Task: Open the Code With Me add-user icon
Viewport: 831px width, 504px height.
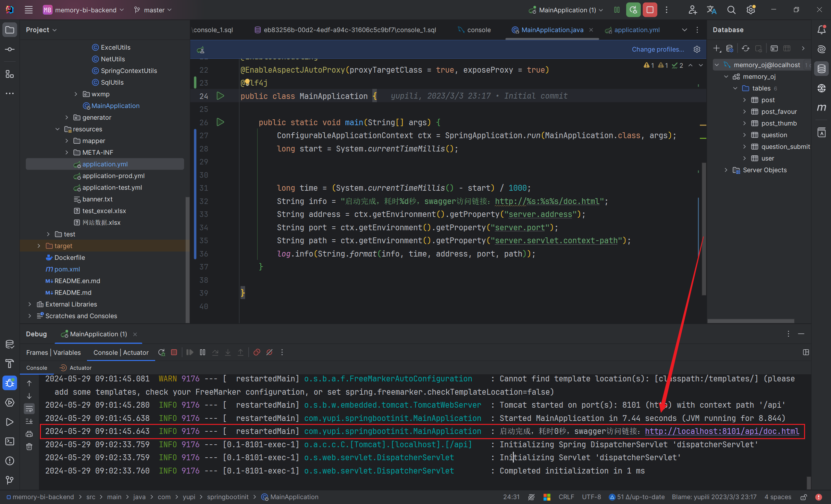Action: pos(692,10)
